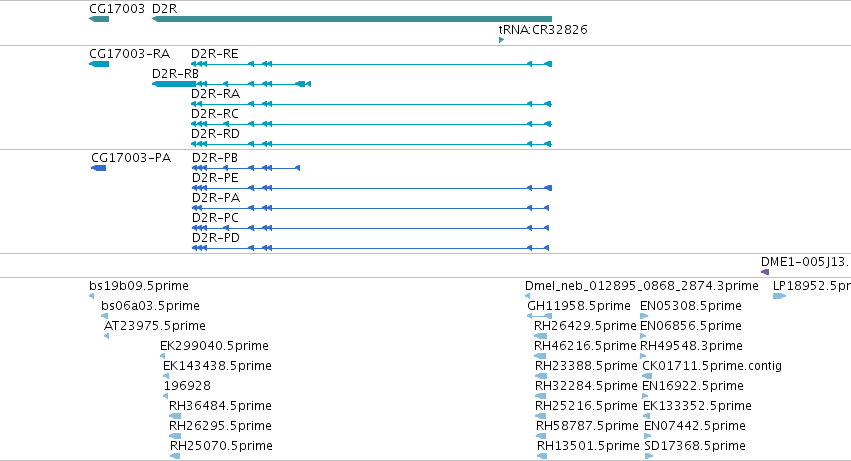851x461 pixels.
Task: Click the RH25070.5prime EST label
Action: tap(221, 446)
